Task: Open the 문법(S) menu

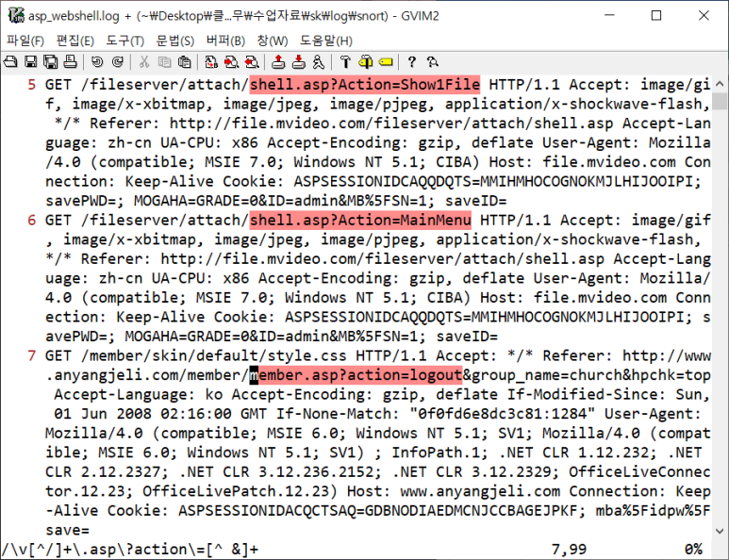Action: tap(175, 41)
